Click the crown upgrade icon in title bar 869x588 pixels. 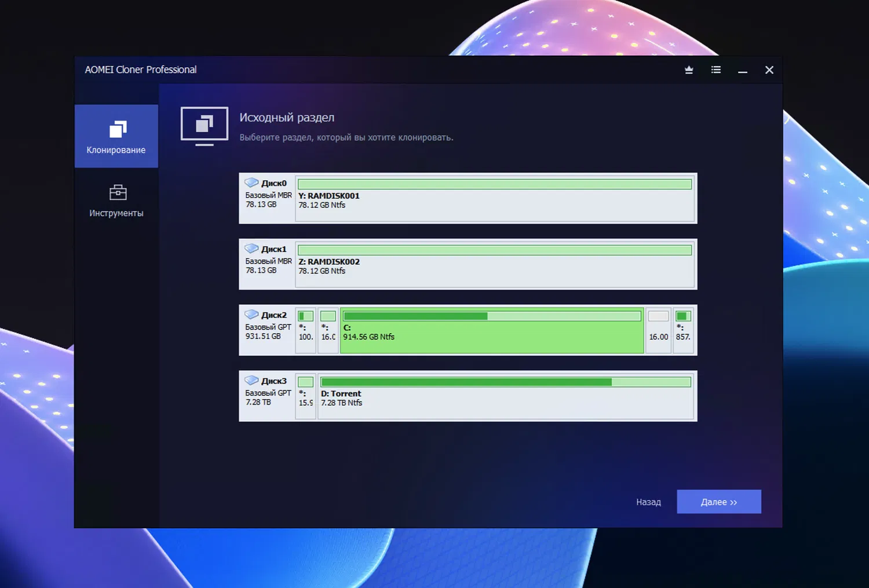689,70
